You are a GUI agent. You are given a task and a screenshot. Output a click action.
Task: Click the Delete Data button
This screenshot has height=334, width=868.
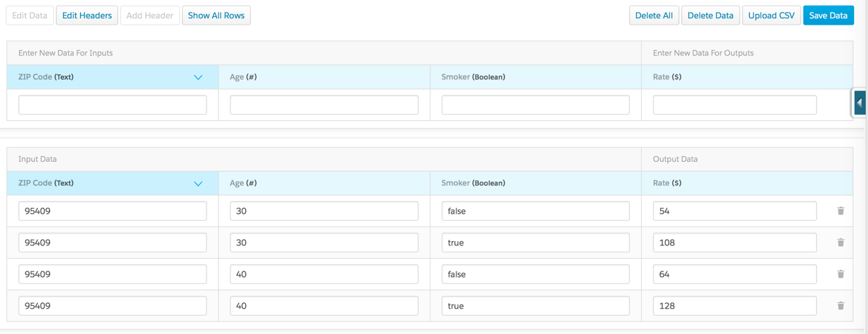pos(711,15)
